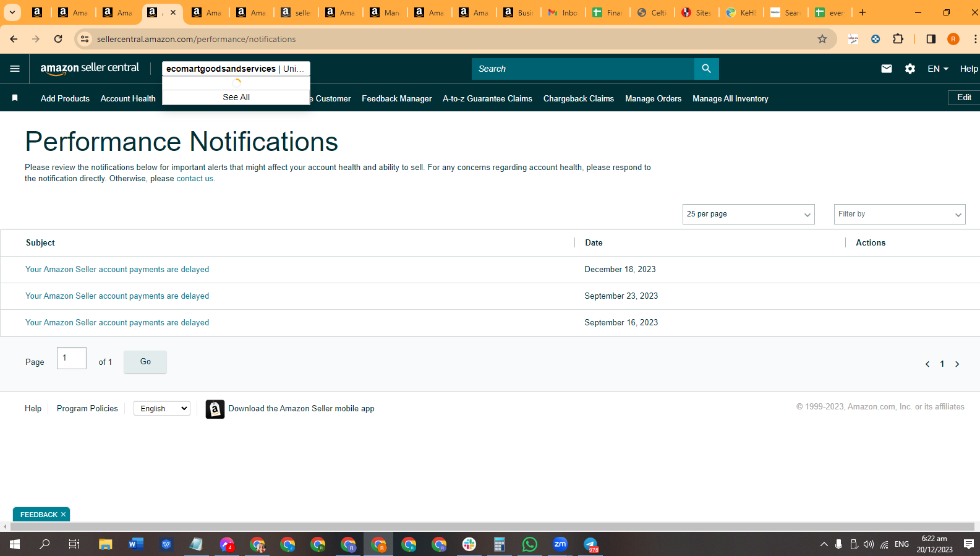Viewport: 980px width, 556px height.
Task: Open File Explorer from the taskbar
Action: pyautogui.click(x=105, y=544)
